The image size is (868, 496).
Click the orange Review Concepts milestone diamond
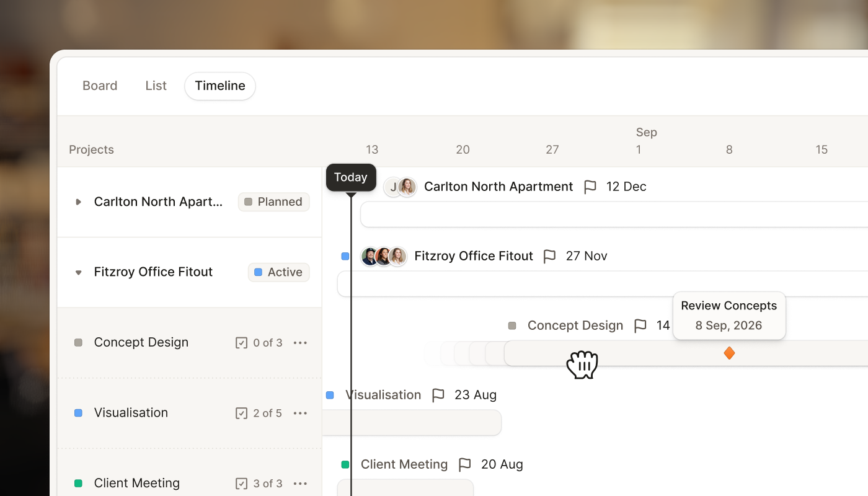tap(729, 353)
